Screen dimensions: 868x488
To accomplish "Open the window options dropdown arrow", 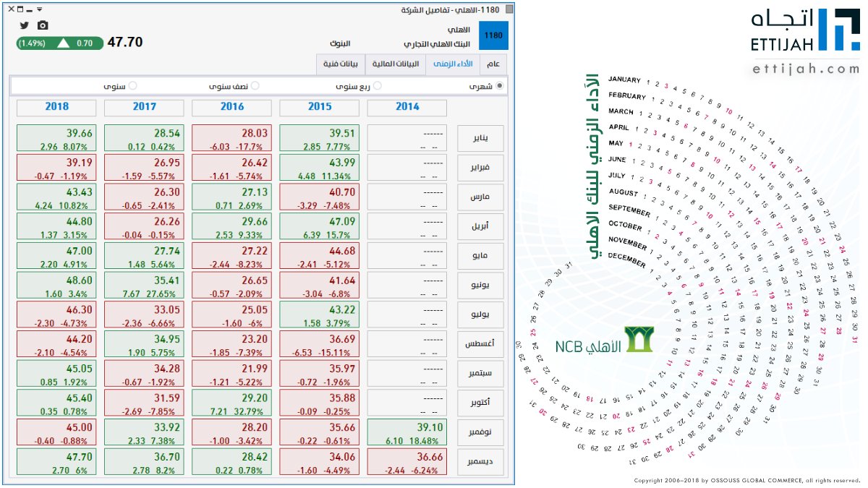I will [x=39, y=10].
